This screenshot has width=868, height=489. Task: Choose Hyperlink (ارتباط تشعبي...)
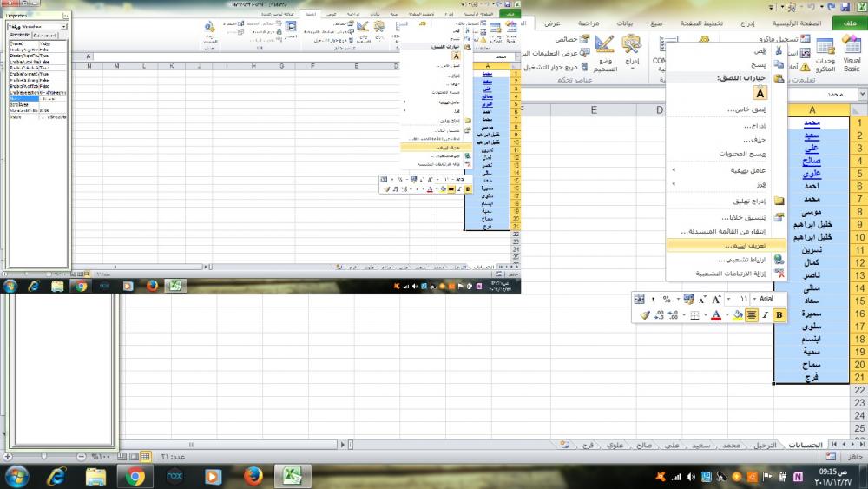click(x=726, y=259)
